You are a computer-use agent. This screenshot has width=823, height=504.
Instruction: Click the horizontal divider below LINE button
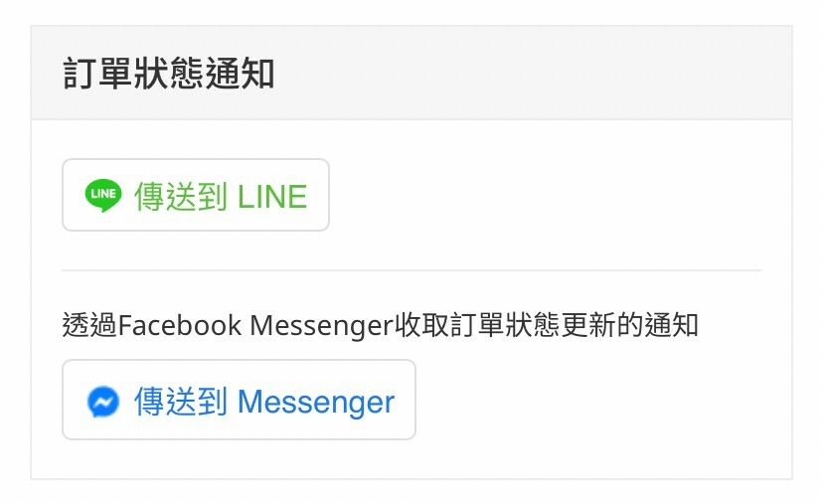411,270
